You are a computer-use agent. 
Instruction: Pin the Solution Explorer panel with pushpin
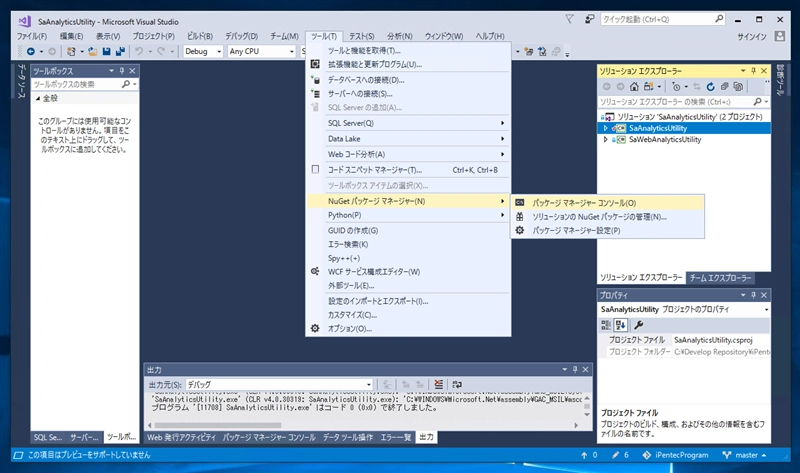point(753,71)
